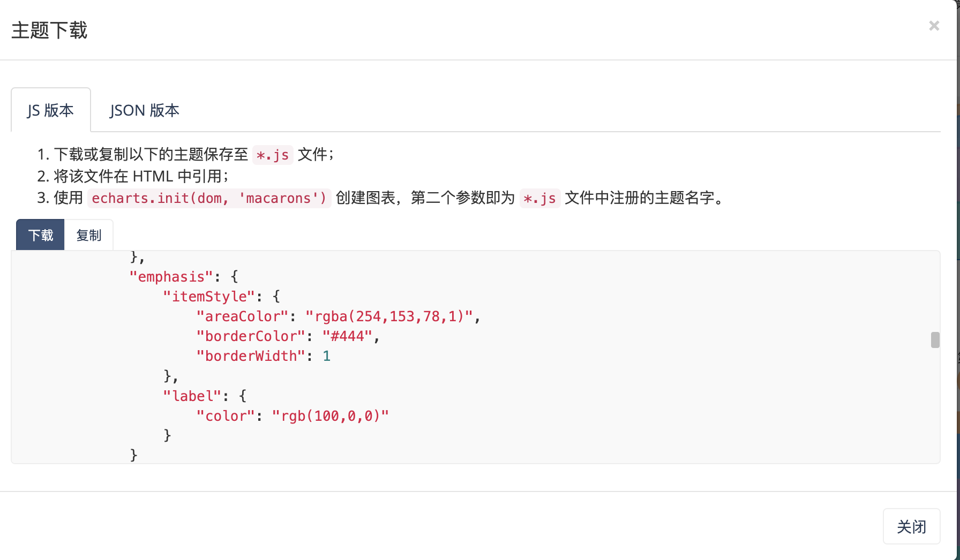Switch to the JS 版本 tab

[51, 110]
